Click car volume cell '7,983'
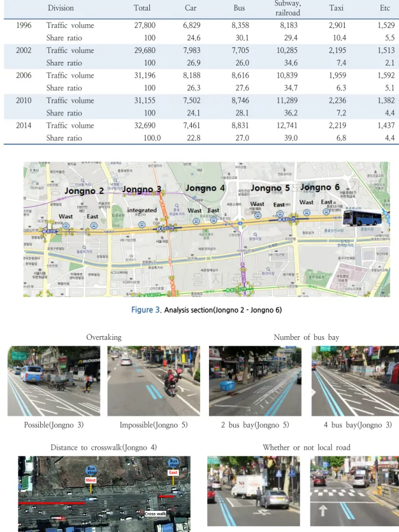 [x=192, y=50]
